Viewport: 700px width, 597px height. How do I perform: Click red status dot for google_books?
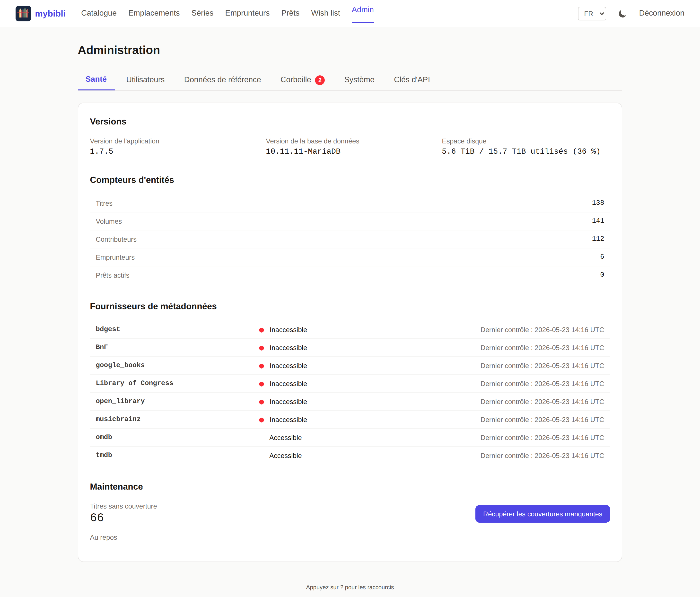[262, 366]
